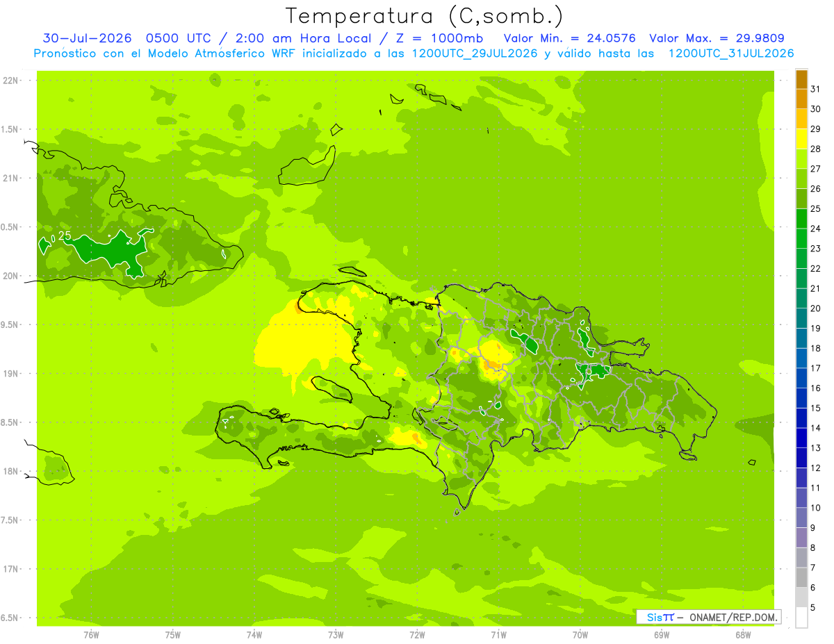Pick the blue legend swatch between 15 and 16
Image resolution: width=834 pixels, height=644 pixels.
pyautogui.click(x=801, y=398)
